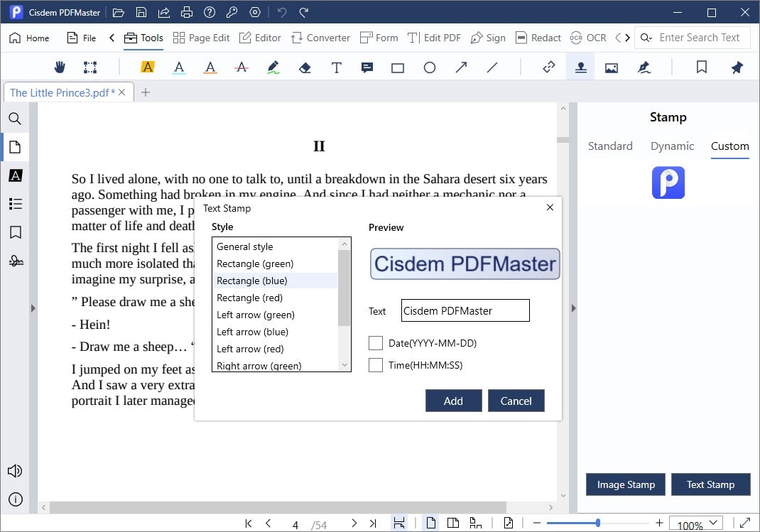The height and width of the screenshot is (532, 760).
Task: Click the Add button in Text Stamp dialog
Action: tap(453, 401)
